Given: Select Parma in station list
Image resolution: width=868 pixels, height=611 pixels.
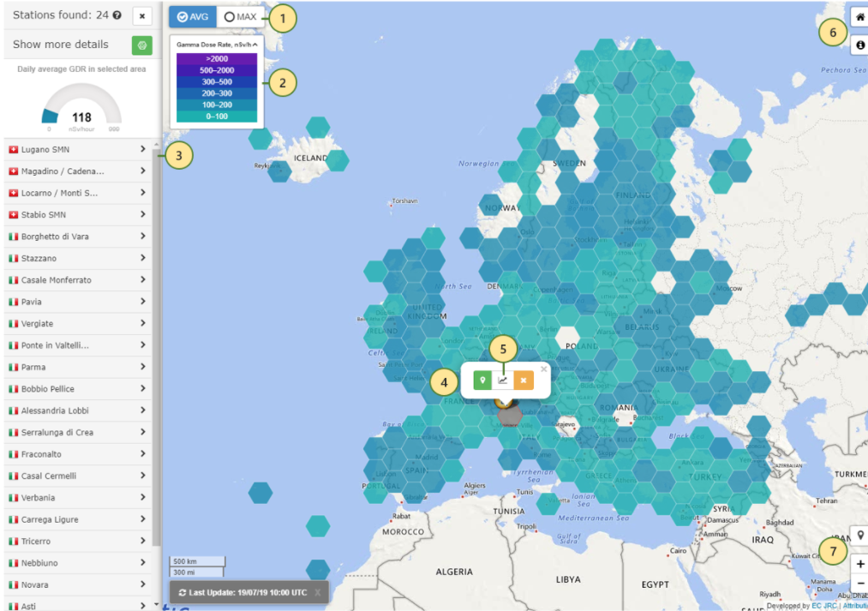Looking at the screenshot, I should tap(78, 367).
